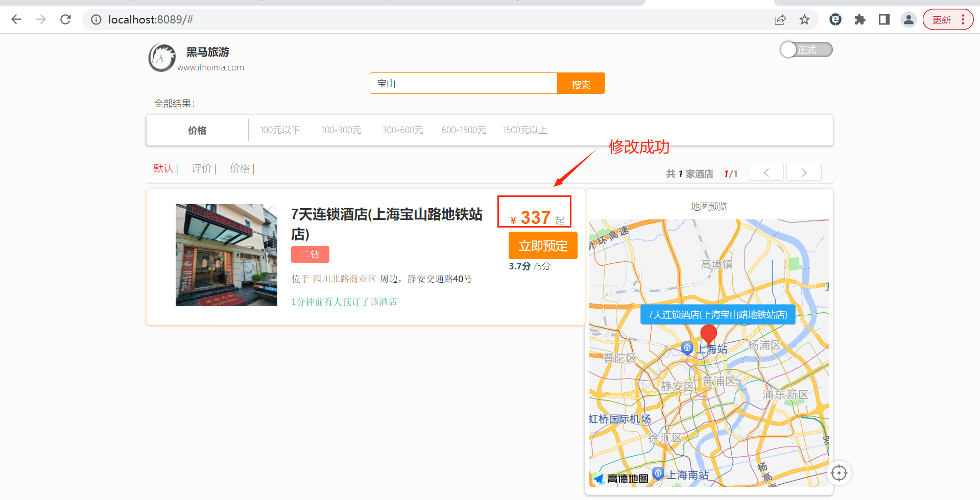This screenshot has width=980, height=500.
Task: Click the 全部结果 label
Action: (x=174, y=104)
